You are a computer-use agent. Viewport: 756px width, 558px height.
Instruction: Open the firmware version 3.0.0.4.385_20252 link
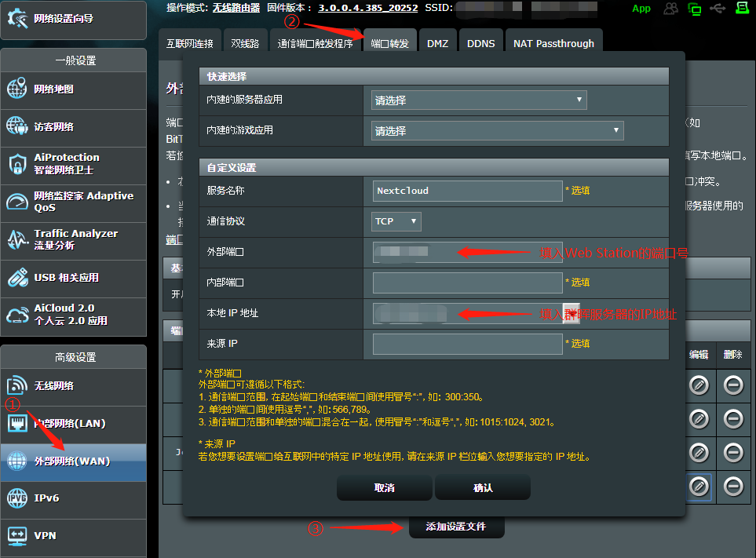[368, 8]
